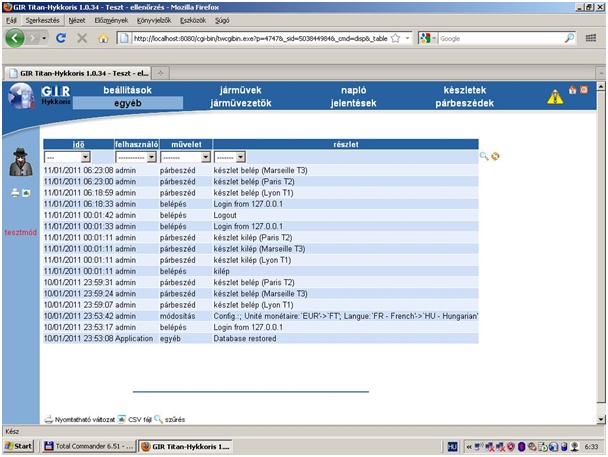Screen dimensions: 608x457
Task: Click the Google search magnifier icon
Action: 569,38
